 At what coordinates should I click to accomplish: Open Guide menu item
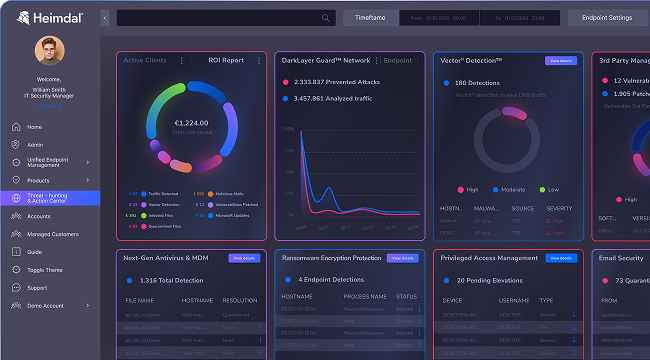(x=34, y=252)
